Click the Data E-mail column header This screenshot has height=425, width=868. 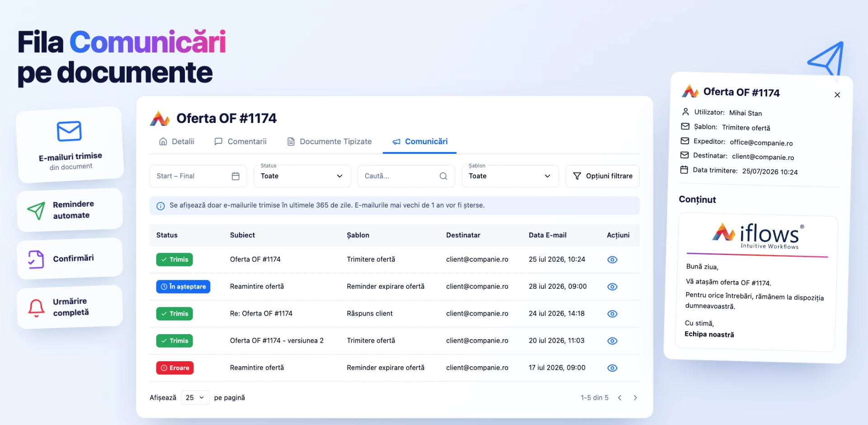point(547,235)
